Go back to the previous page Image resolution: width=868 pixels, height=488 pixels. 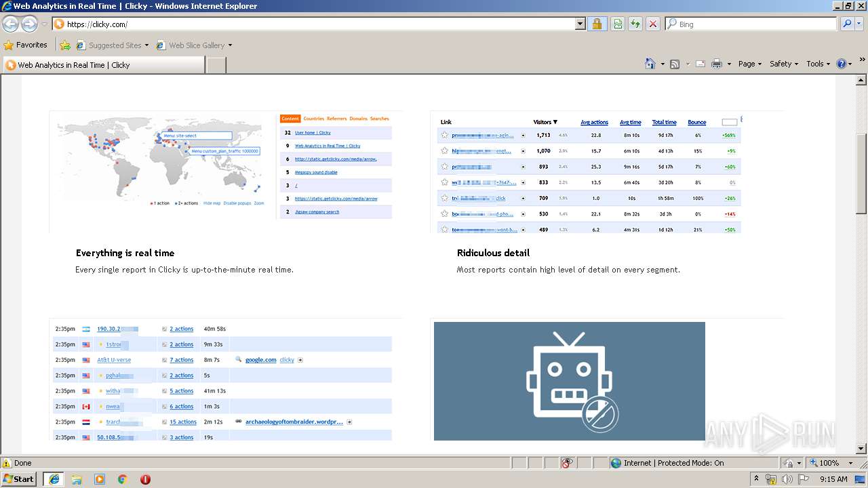click(10, 24)
